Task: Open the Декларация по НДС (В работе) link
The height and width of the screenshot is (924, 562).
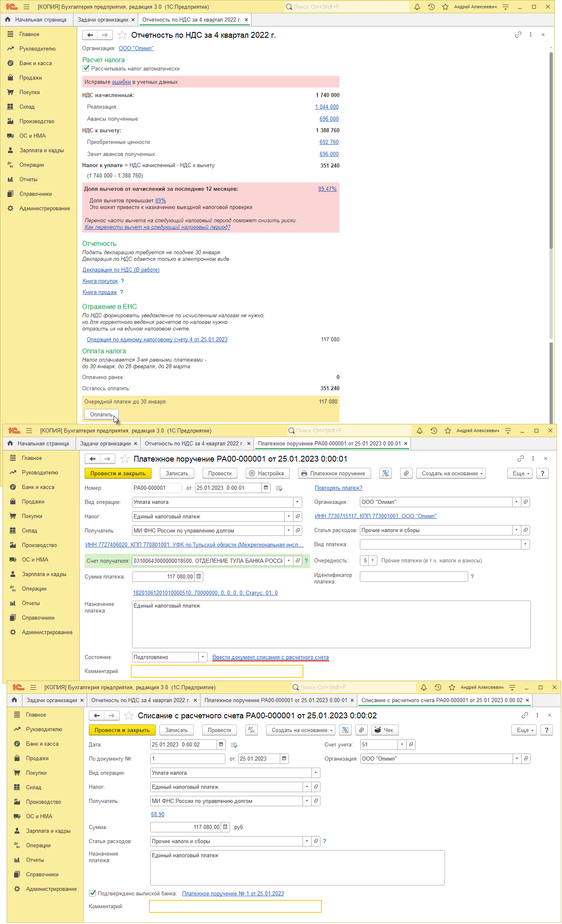Action: point(121,270)
